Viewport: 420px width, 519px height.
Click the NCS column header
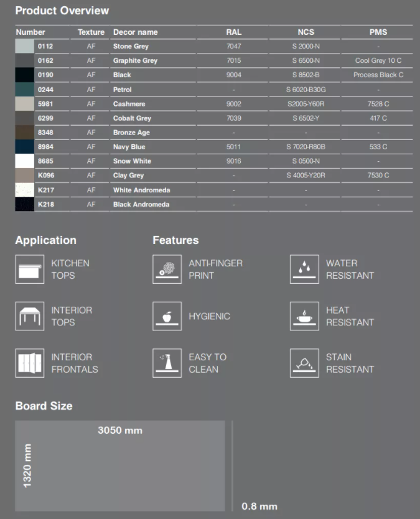coord(306,32)
